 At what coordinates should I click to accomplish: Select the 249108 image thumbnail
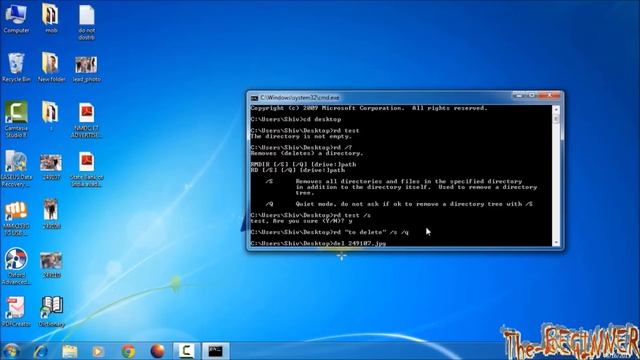point(51,214)
